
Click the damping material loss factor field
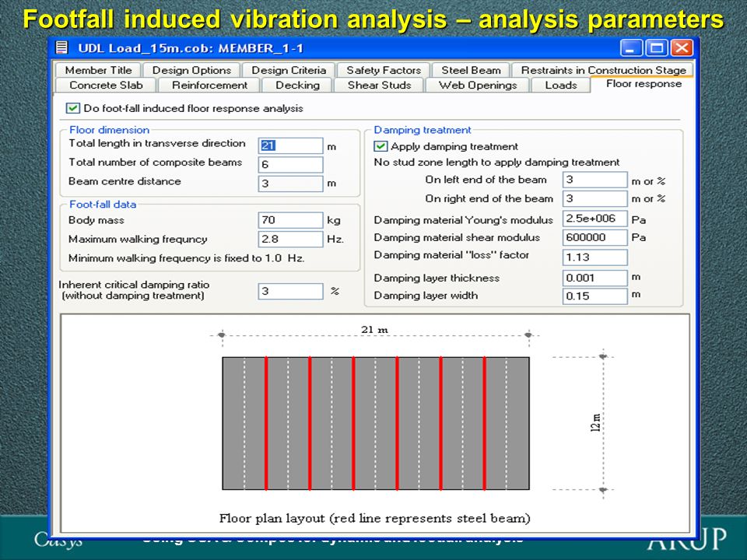[595, 257]
